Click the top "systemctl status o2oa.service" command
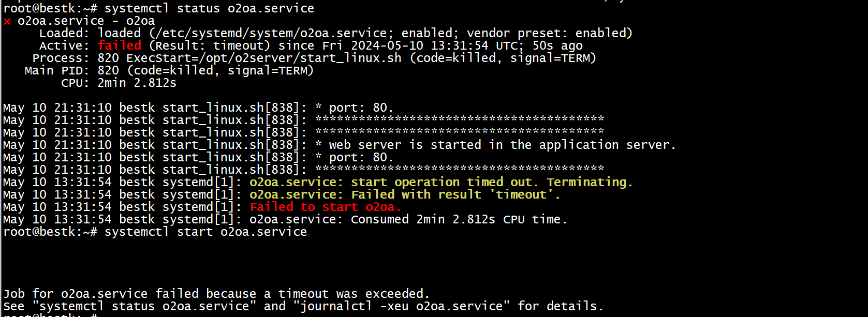 point(209,8)
